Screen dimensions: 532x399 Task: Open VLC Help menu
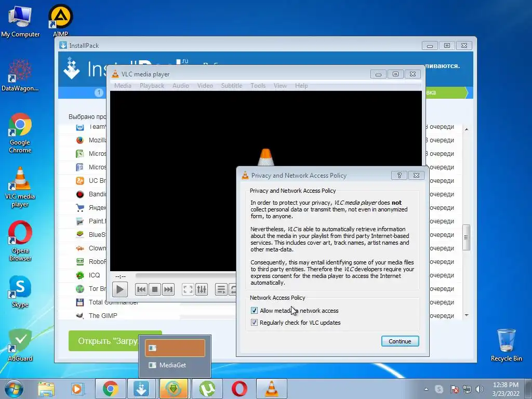point(301,86)
